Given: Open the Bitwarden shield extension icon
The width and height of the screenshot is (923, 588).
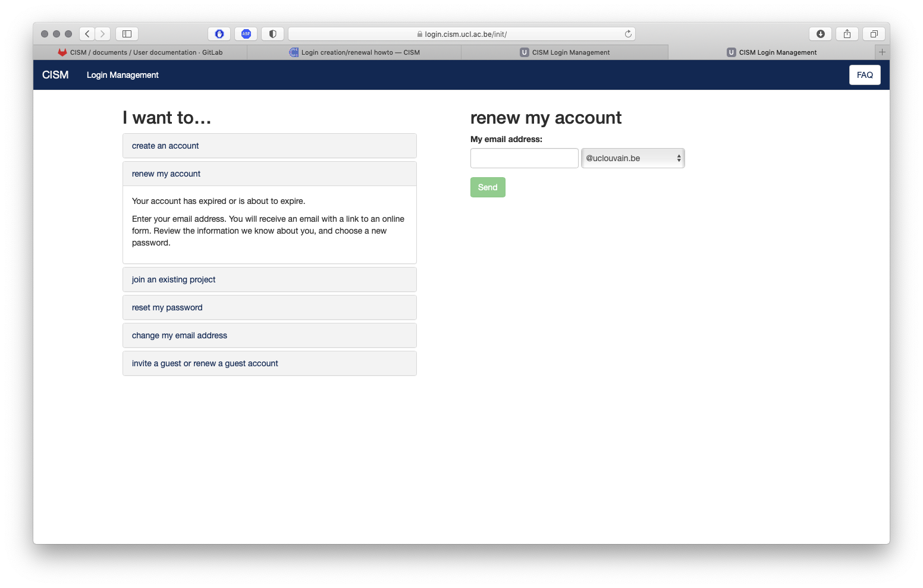Looking at the screenshot, I should click(x=219, y=34).
